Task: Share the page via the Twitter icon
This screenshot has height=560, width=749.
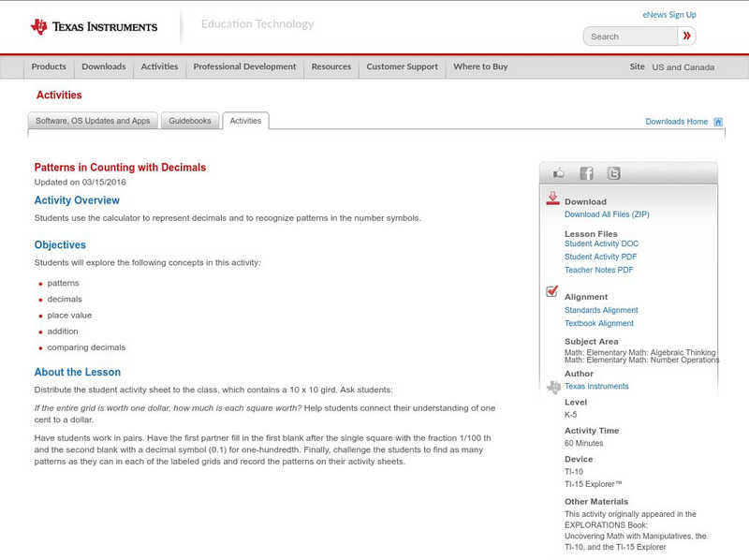Action: (x=612, y=172)
